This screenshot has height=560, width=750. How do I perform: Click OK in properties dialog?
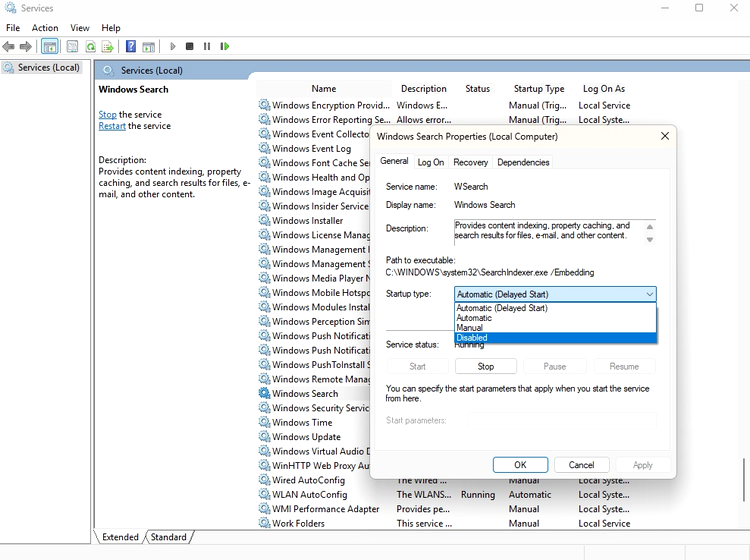[x=520, y=465]
